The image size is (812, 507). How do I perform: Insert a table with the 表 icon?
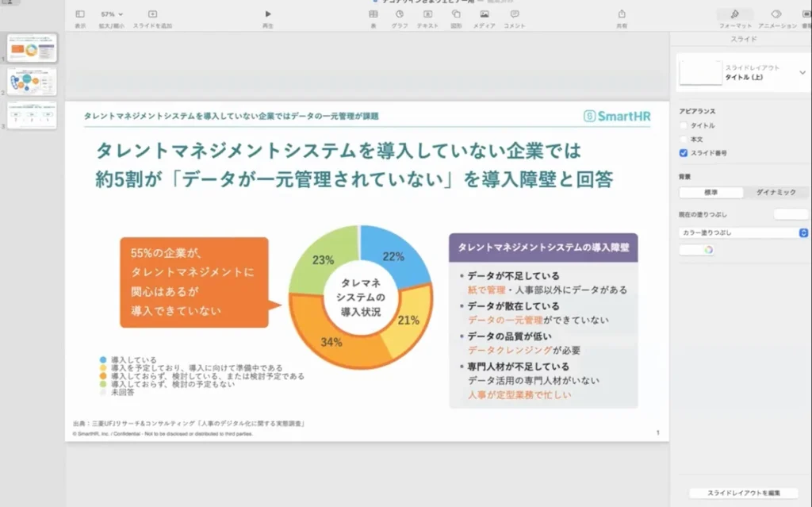click(373, 14)
